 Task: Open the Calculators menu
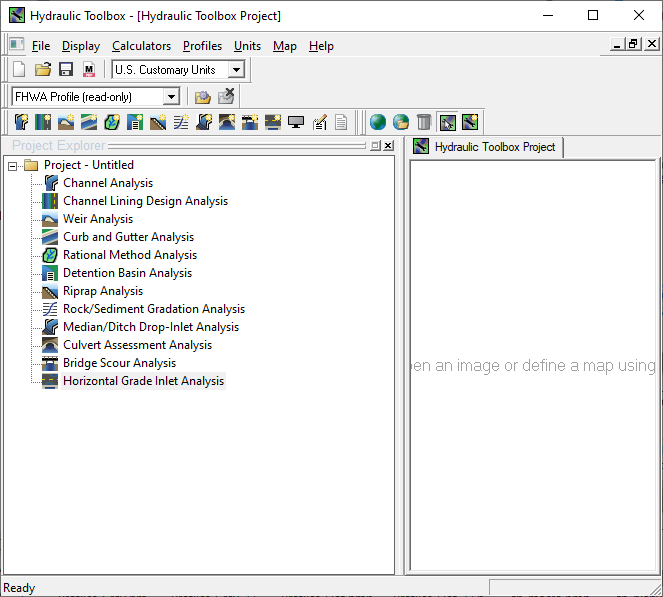141,46
